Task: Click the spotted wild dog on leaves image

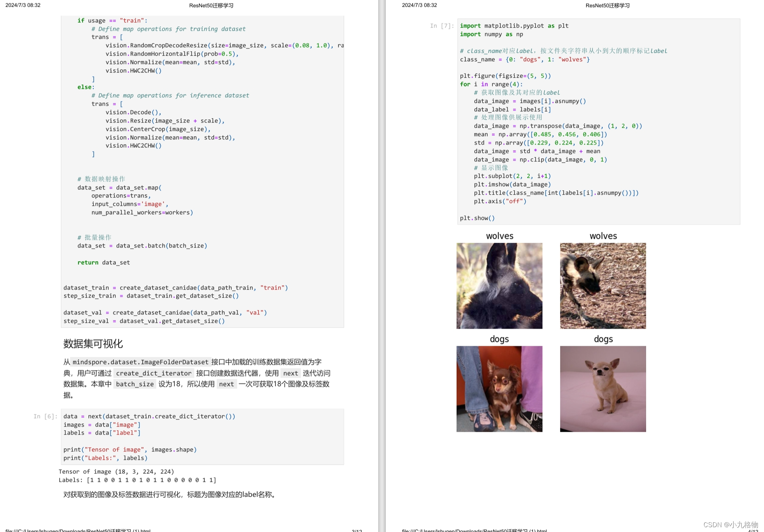Action: [x=603, y=286]
